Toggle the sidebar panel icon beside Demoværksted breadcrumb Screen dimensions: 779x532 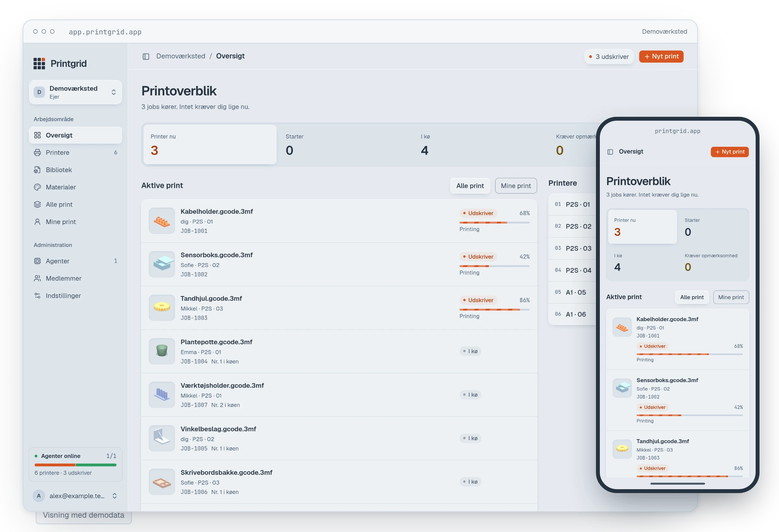coord(146,56)
